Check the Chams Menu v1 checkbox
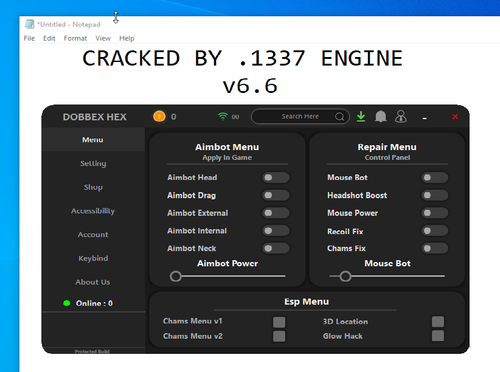The height and width of the screenshot is (372, 500). 279,322
